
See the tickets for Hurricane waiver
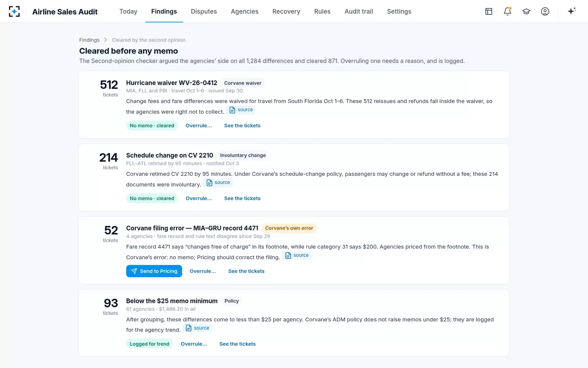coord(242,126)
